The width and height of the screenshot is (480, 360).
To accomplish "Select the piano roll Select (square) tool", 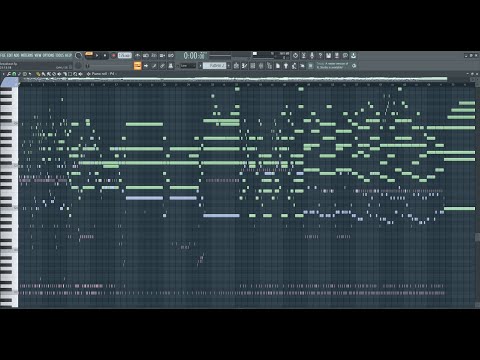I will tap(70, 74).
